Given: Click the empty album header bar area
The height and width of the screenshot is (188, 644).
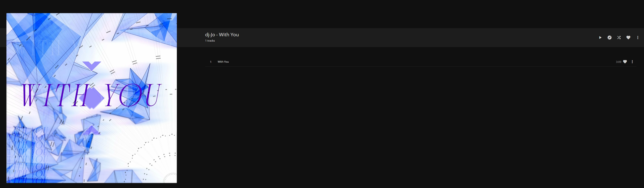Looking at the screenshot, I should pos(400,38).
